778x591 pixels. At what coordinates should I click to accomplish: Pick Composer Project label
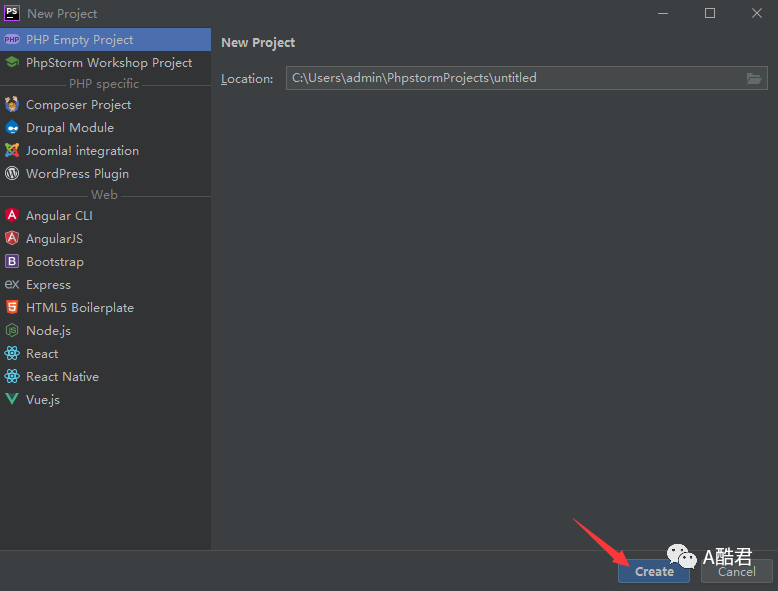[78, 105]
